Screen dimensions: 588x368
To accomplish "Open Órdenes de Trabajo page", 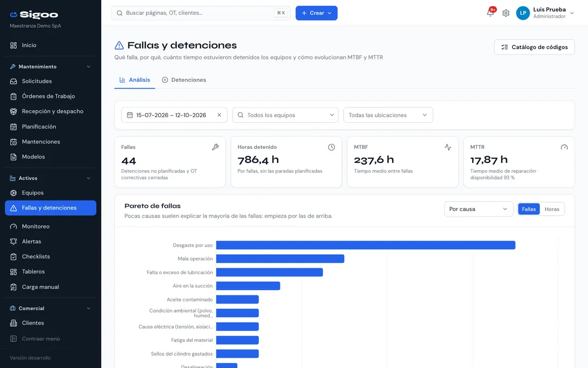I will point(51,96).
